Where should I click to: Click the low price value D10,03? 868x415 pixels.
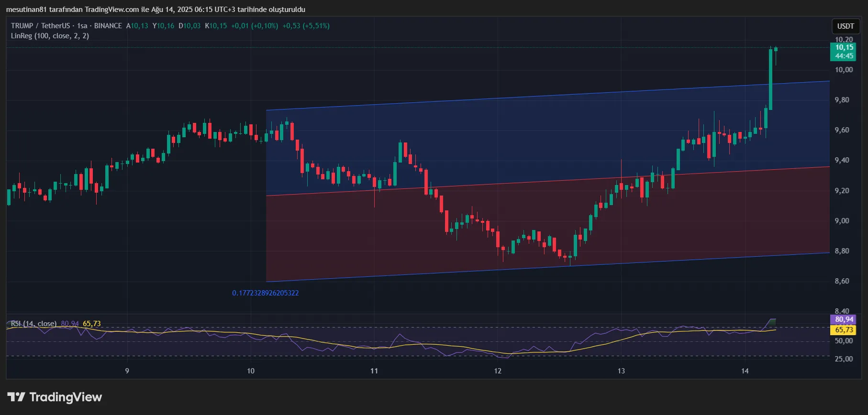(x=190, y=26)
